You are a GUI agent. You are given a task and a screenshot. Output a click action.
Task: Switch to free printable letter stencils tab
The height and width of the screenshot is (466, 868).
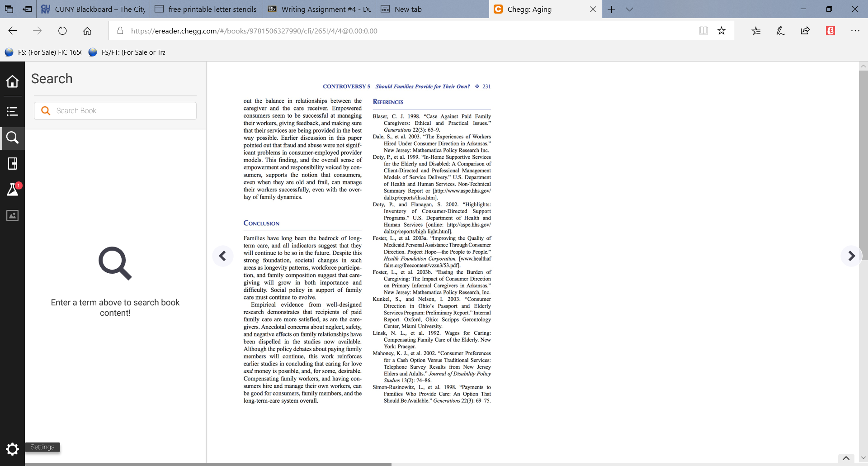206,9
